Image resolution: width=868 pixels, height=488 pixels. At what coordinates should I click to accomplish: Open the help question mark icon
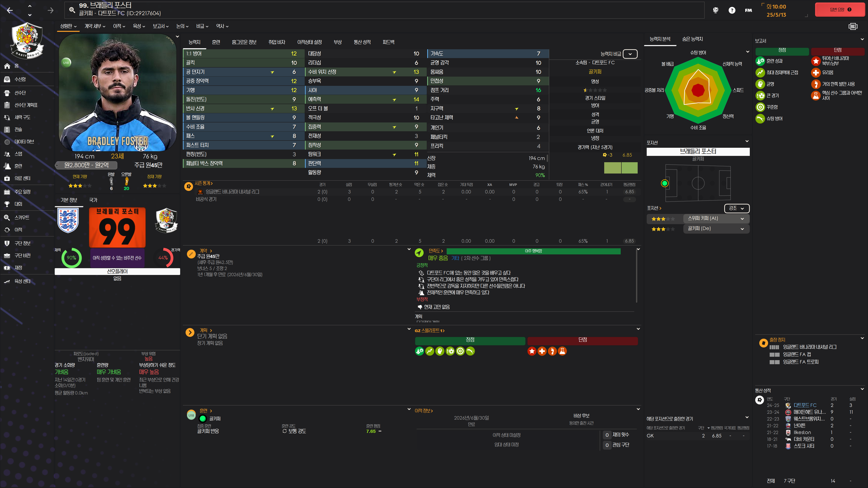click(732, 10)
